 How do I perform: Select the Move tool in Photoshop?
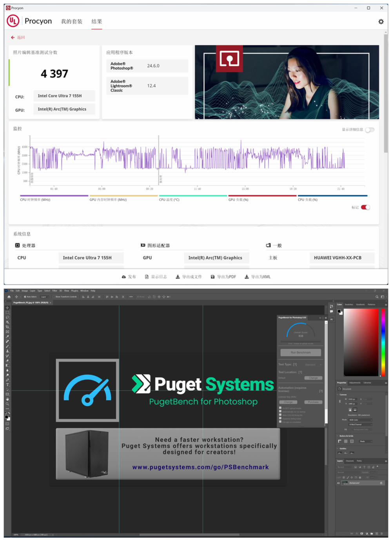pos(7,308)
